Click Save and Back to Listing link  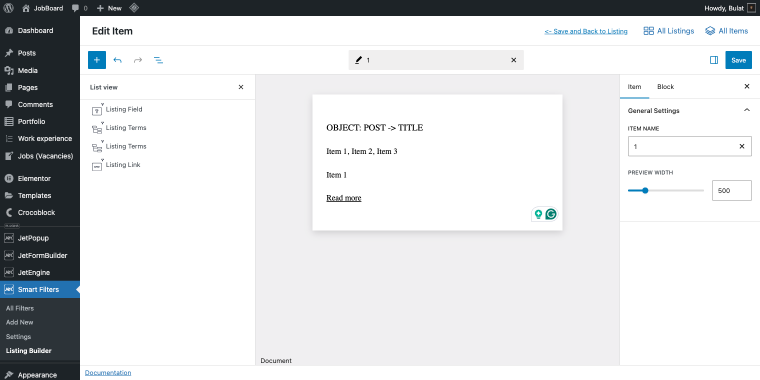click(586, 31)
